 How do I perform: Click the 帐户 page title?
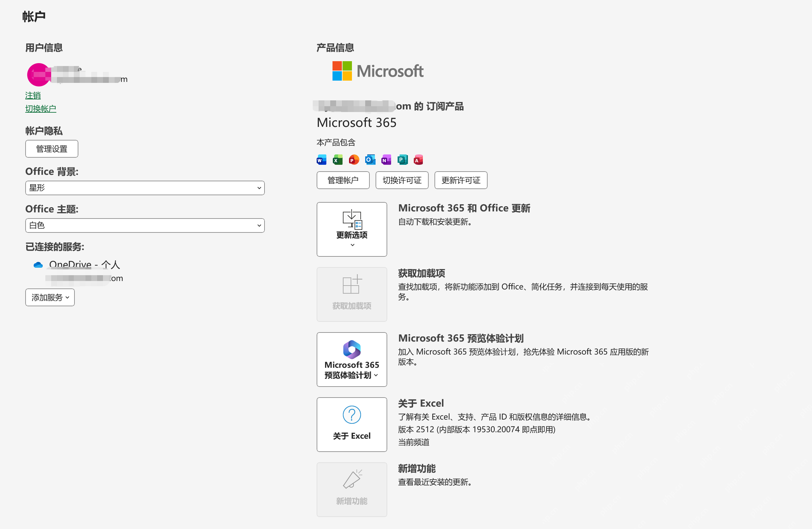[34, 17]
